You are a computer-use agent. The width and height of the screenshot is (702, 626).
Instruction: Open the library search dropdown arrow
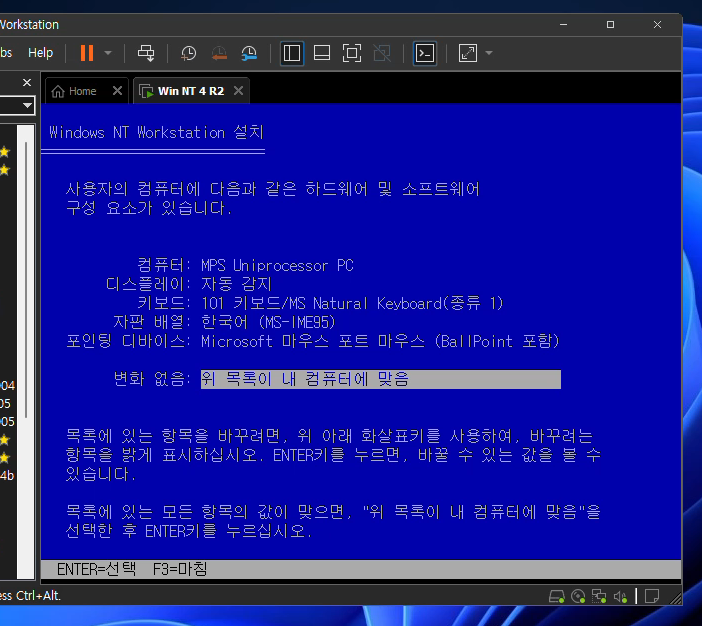click(x=27, y=106)
